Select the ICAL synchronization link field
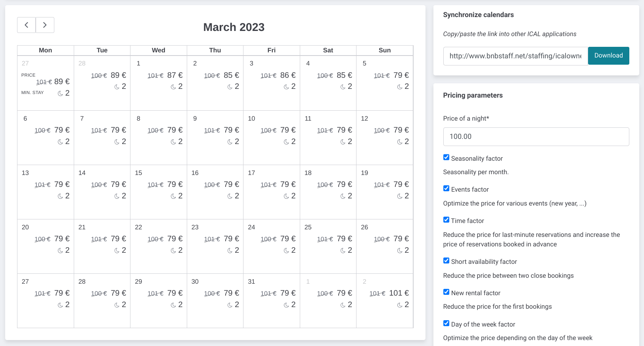644x346 pixels. (x=514, y=56)
